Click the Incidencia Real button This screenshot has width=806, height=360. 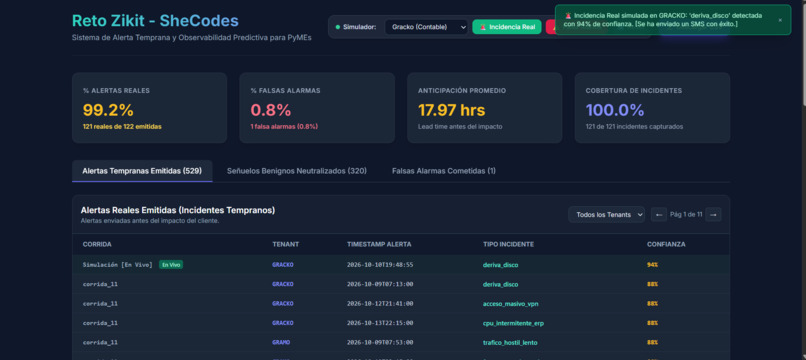click(507, 27)
